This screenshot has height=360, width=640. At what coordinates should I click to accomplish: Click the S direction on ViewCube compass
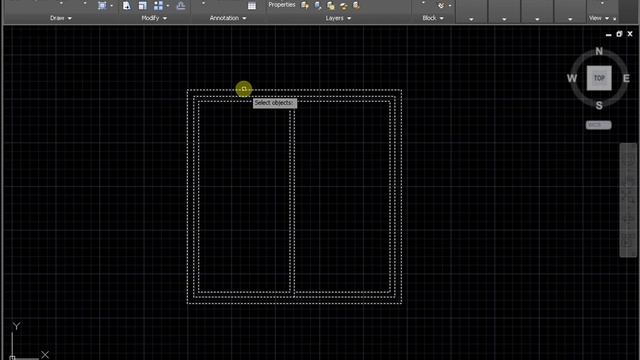click(x=599, y=106)
